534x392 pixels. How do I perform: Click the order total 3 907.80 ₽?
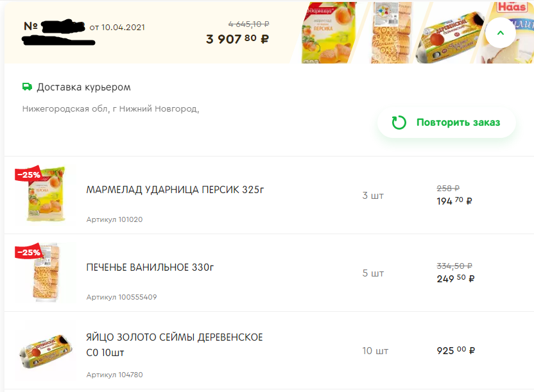(x=237, y=38)
